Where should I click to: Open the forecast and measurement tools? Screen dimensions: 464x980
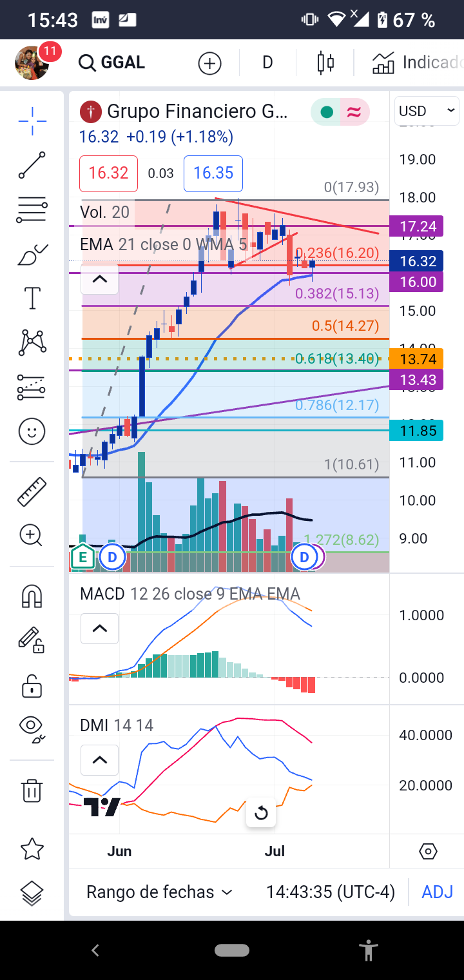[32, 387]
